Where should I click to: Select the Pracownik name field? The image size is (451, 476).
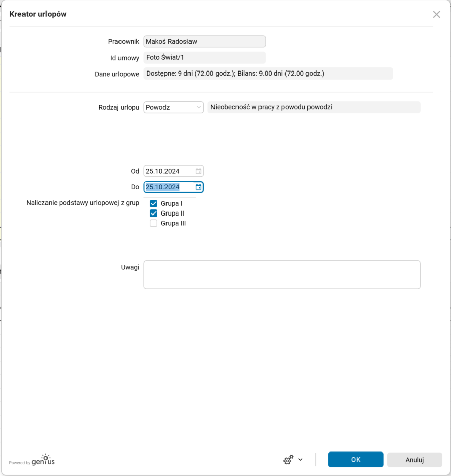point(204,41)
